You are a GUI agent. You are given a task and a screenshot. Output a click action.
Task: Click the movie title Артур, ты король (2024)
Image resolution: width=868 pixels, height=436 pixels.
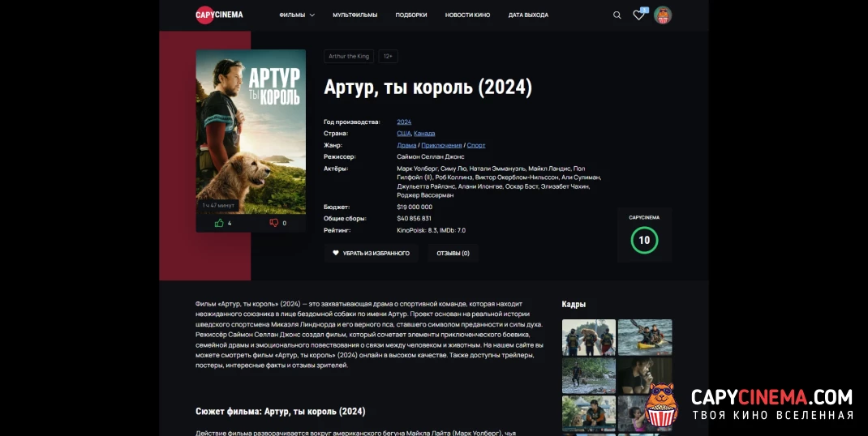point(428,88)
